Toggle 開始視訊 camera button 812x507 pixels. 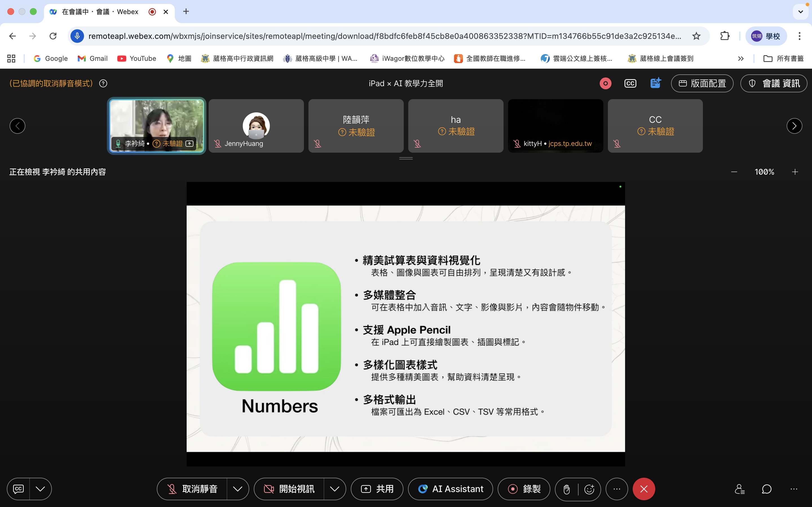point(289,489)
